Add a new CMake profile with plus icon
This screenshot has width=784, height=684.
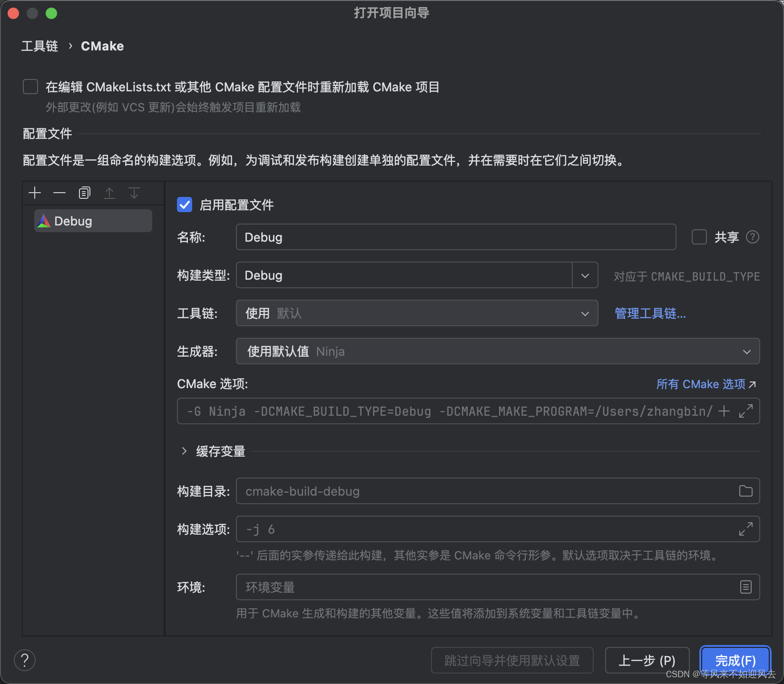click(x=35, y=193)
